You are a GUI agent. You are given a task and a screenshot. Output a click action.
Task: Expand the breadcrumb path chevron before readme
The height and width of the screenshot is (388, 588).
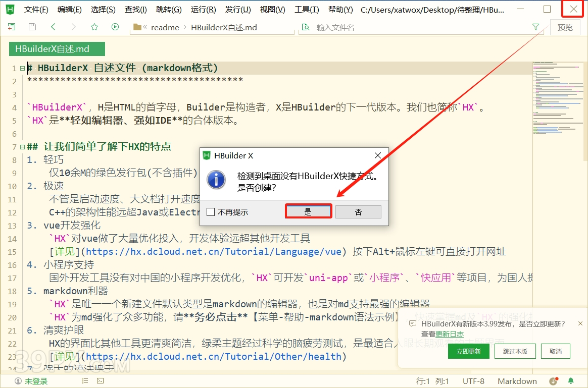tap(145, 27)
